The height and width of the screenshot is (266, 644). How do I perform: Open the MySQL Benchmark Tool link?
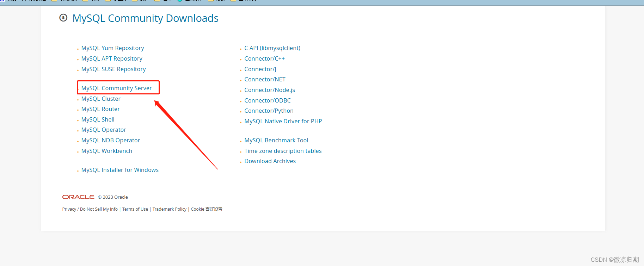point(276,140)
